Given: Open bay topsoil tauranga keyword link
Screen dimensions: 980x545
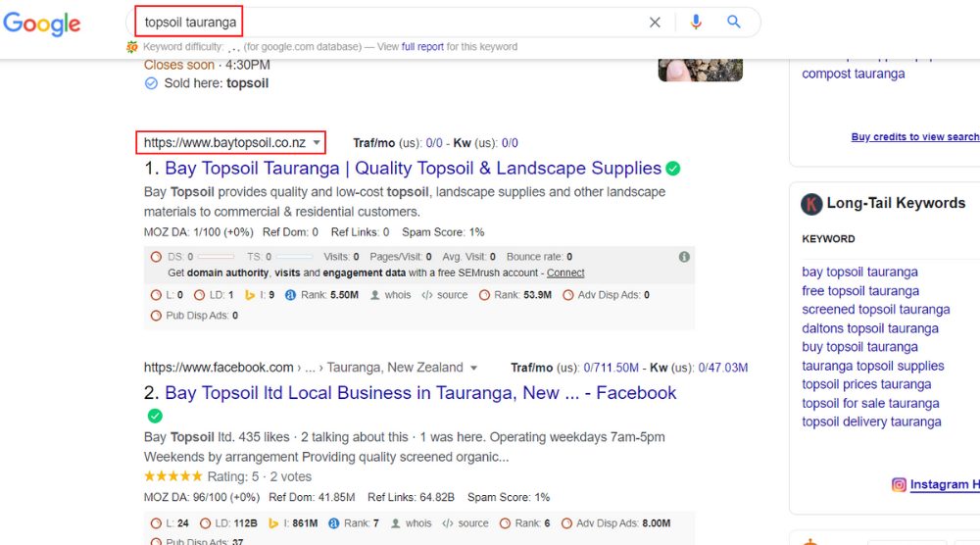Looking at the screenshot, I should [x=860, y=272].
